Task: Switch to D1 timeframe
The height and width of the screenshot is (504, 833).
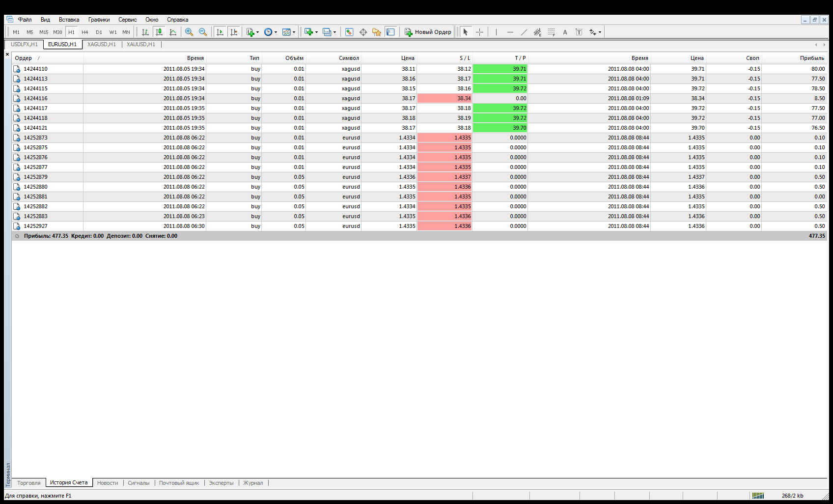Action: click(x=99, y=32)
